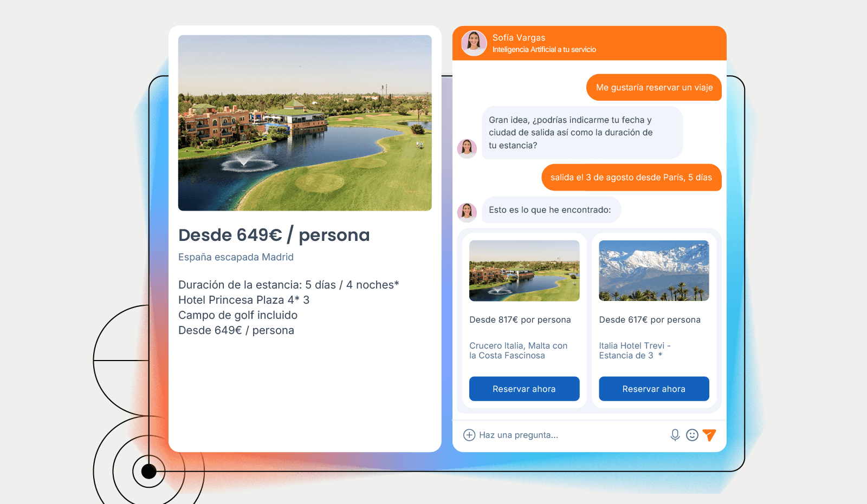Click 'España escapada Madrid' link
This screenshot has width=867, height=504.
pyautogui.click(x=236, y=257)
